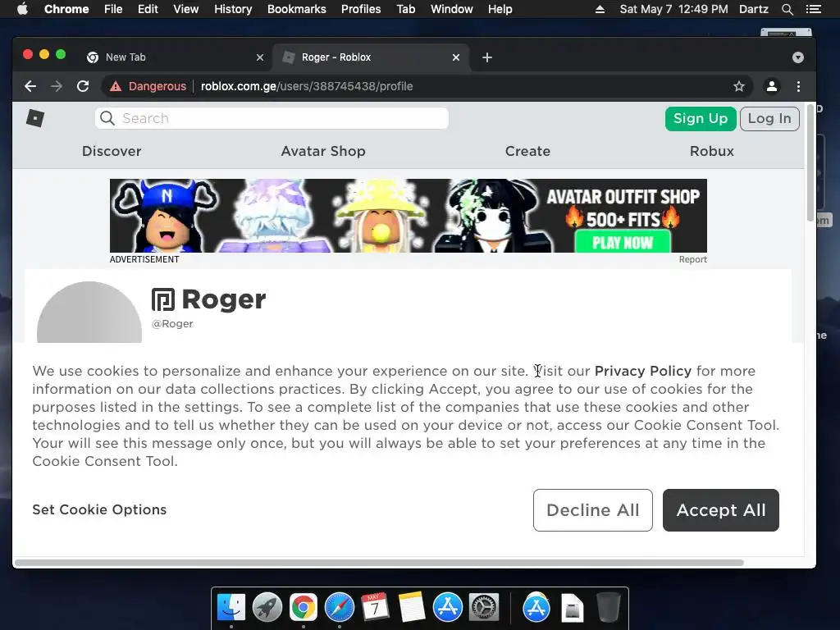Report the advertisement

[x=692, y=259]
